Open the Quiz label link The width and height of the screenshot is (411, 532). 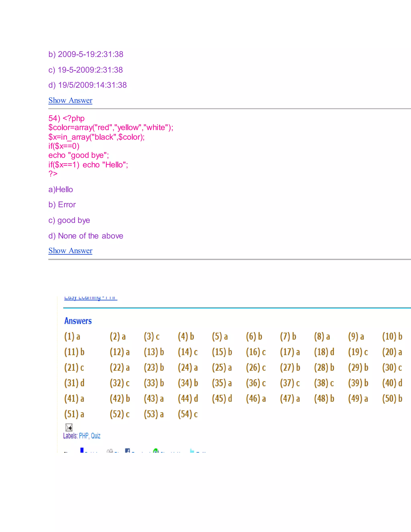pos(96,436)
